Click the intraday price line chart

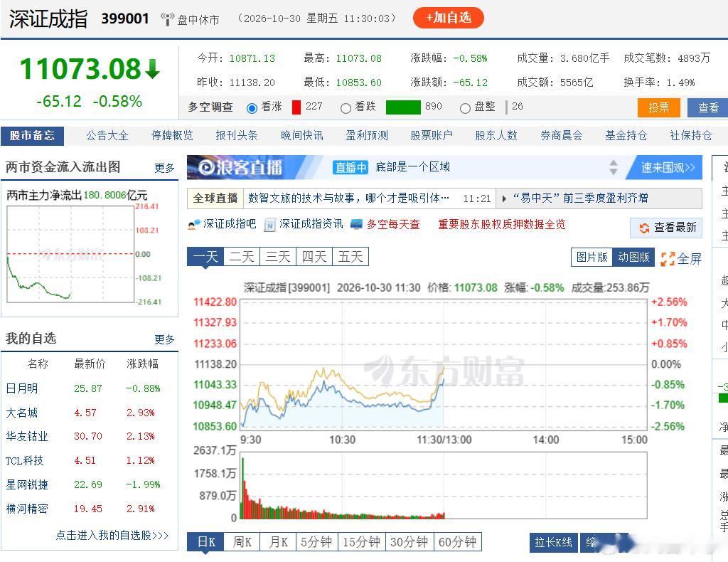[x=444, y=364]
